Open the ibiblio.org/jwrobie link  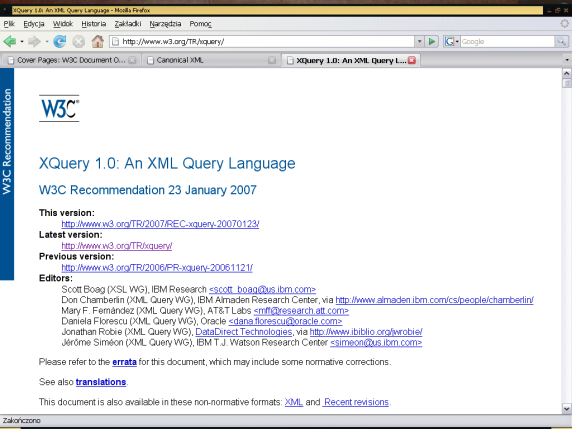(x=366, y=332)
